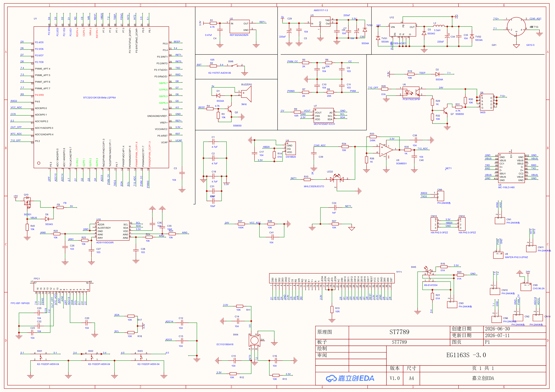Click the PC817X2CSP9F part label

(x=411, y=99)
